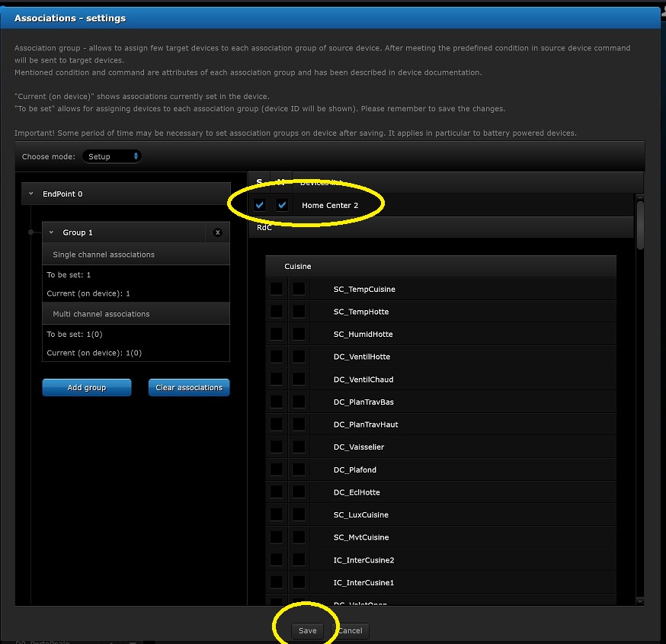
Task: Click the Single channel associations header
Action: 136,255
